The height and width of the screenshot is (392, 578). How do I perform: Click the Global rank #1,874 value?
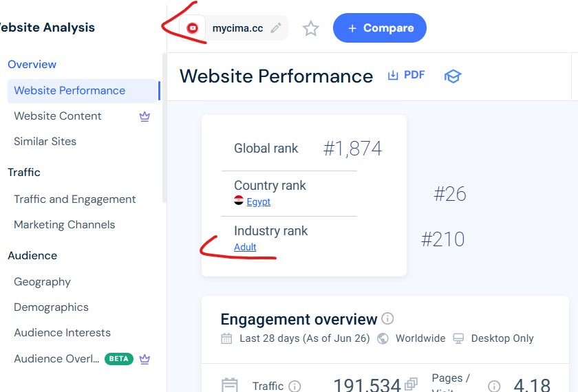tap(352, 149)
